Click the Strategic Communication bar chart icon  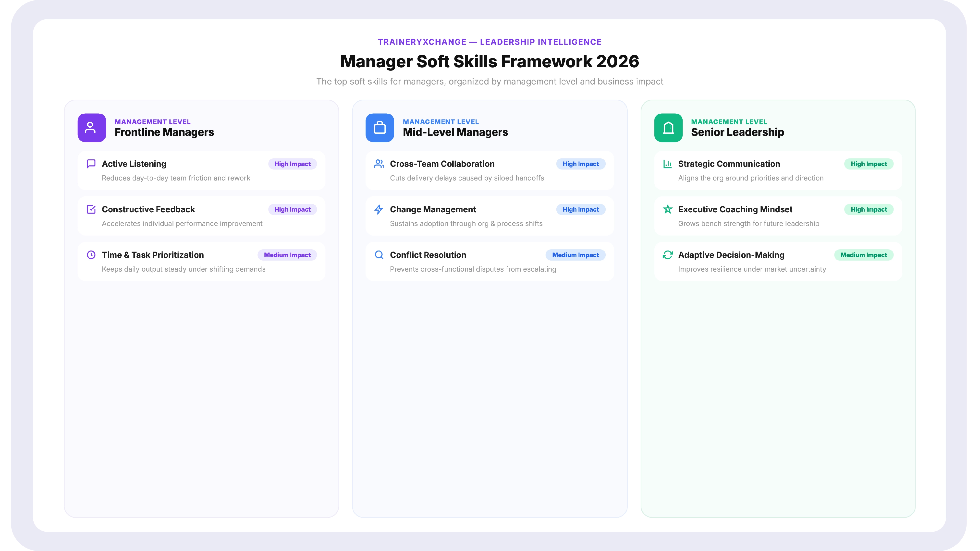667,164
